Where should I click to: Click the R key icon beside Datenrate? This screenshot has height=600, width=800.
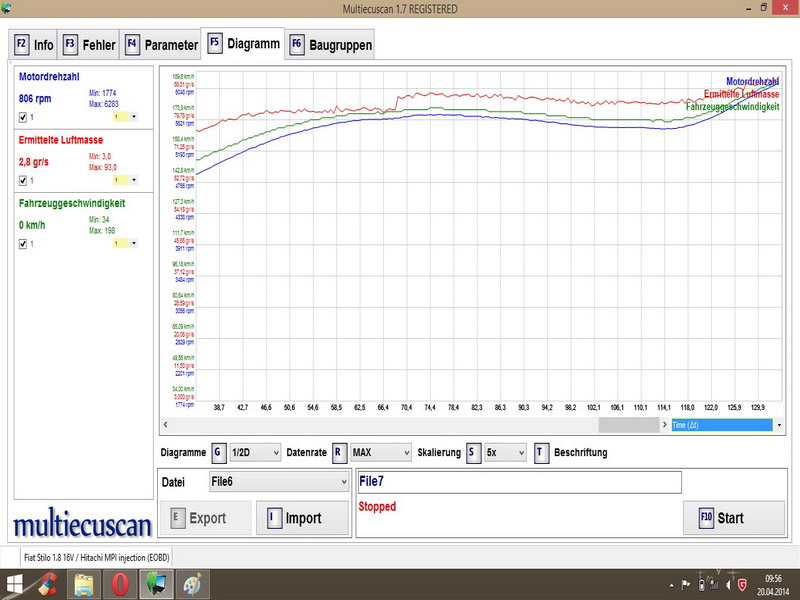(340, 452)
